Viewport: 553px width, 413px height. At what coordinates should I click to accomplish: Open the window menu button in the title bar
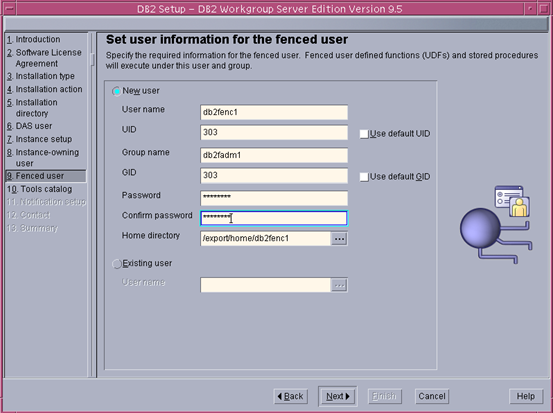[10, 9]
